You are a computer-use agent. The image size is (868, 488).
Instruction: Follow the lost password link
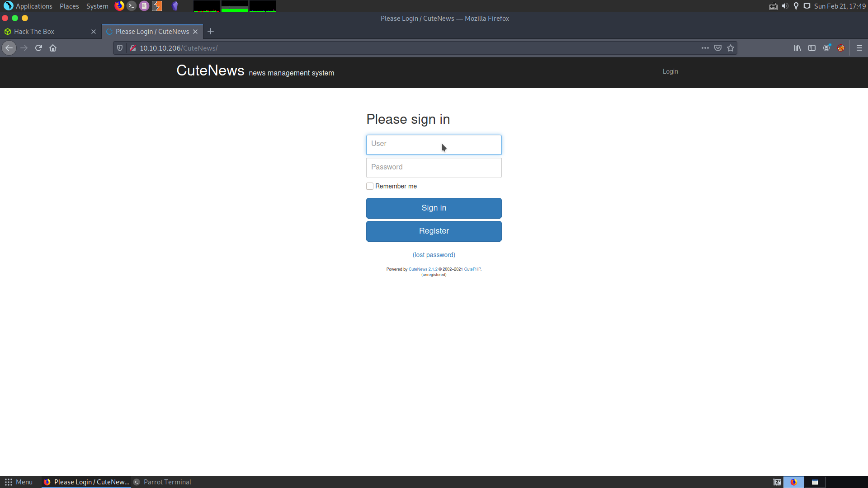click(434, 255)
